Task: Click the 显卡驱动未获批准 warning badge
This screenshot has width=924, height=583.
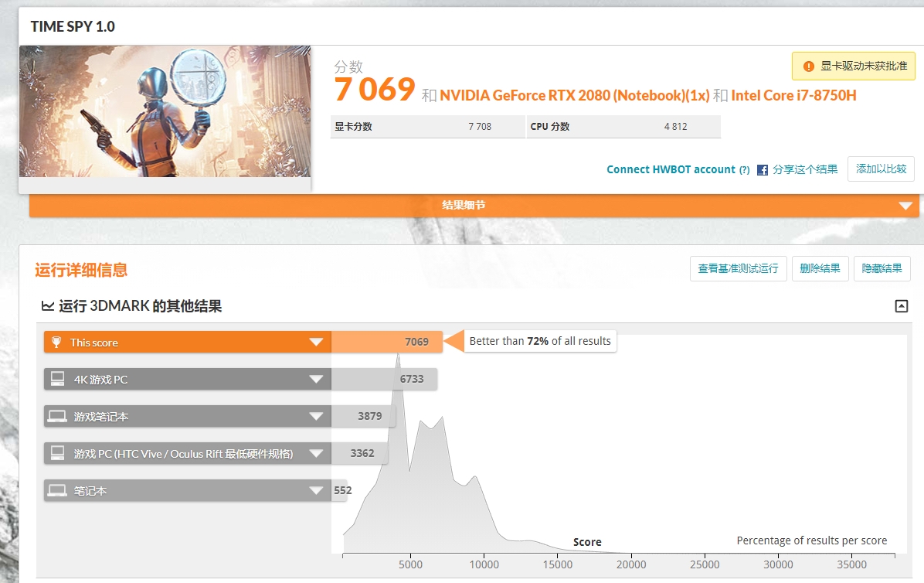Action: tap(853, 66)
